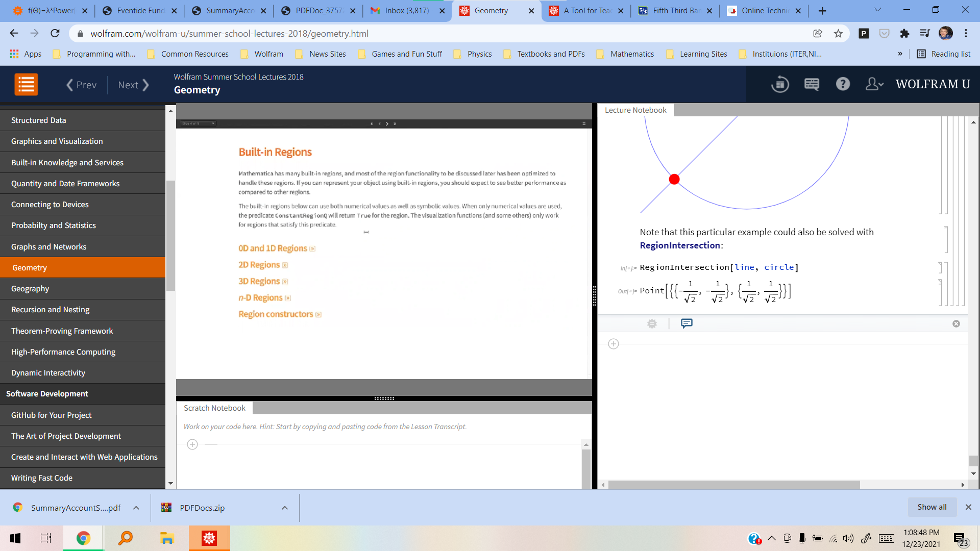
Task: Go to next slide arrow in slide toolbar
Action: [387, 123]
